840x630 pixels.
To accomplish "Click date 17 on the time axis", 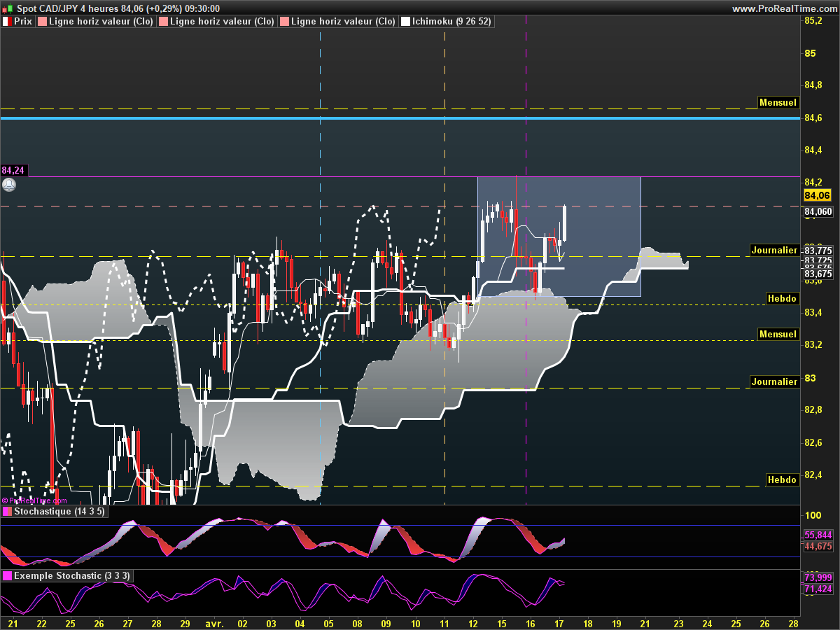I will (559, 623).
